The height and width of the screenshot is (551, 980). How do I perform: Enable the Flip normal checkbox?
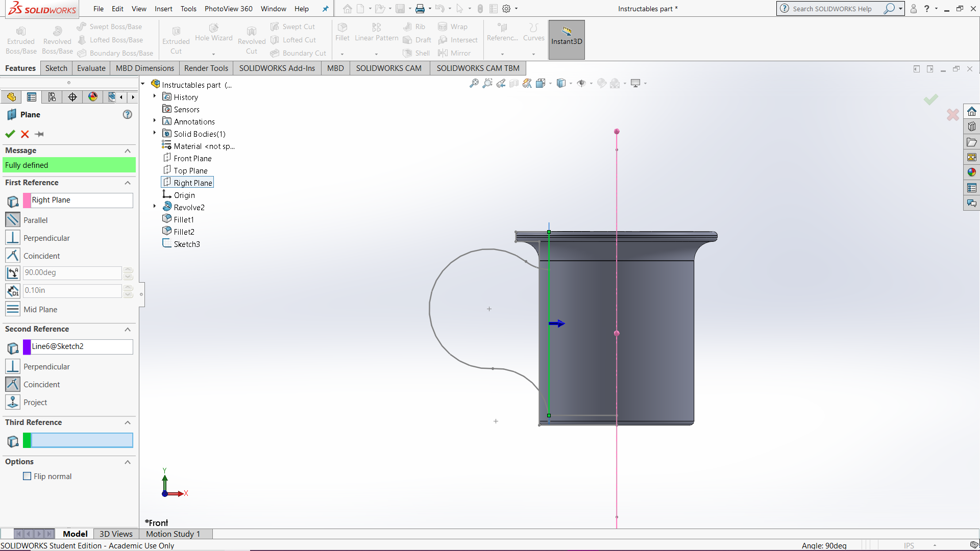point(27,476)
